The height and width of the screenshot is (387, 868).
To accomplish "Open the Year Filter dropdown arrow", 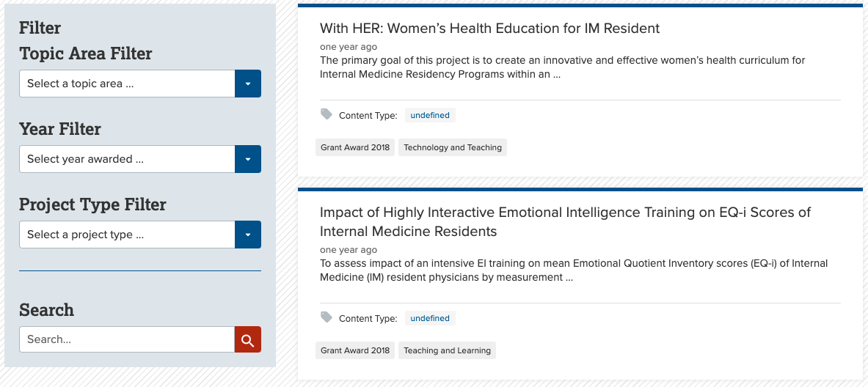I will [x=247, y=159].
